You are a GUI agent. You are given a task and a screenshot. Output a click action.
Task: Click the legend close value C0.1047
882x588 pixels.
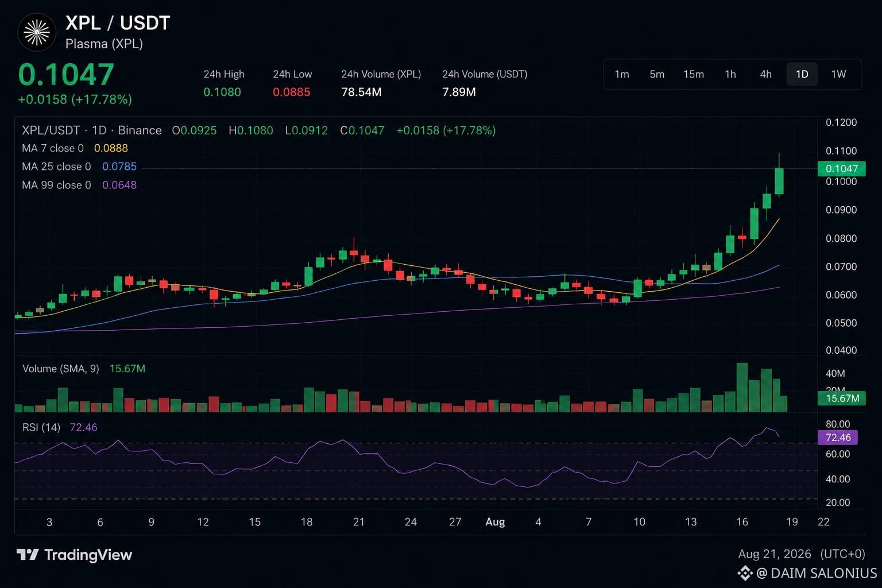point(362,130)
